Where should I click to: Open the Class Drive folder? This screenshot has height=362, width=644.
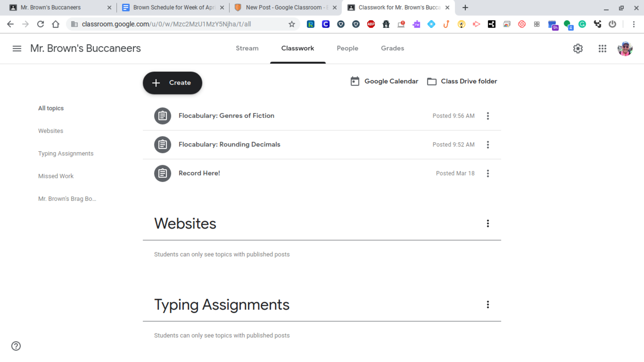pyautogui.click(x=462, y=81)
